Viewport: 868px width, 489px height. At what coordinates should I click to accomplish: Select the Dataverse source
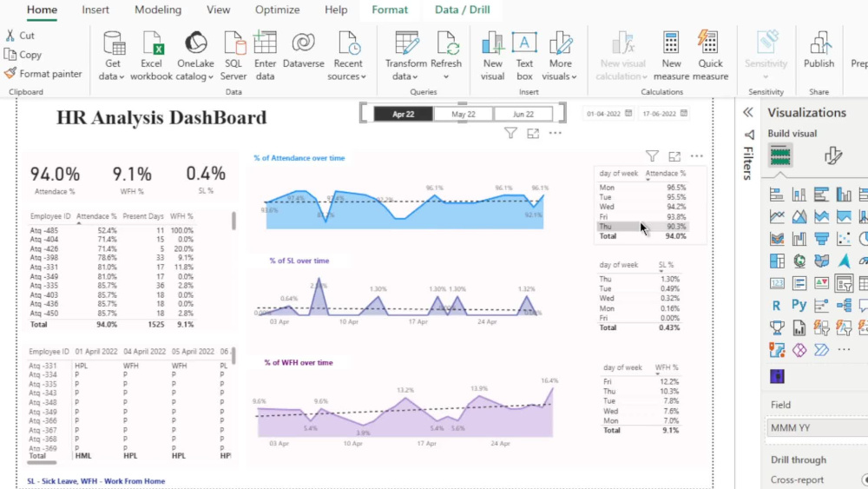coord(303,50)
